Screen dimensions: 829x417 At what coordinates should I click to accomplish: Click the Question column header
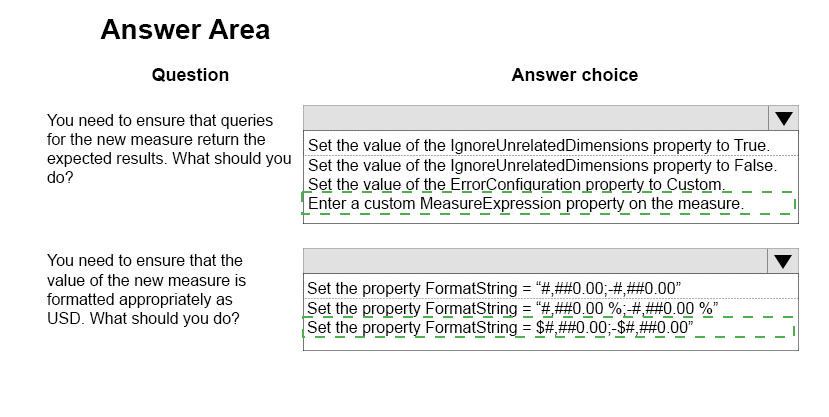[x=190, y=75]
